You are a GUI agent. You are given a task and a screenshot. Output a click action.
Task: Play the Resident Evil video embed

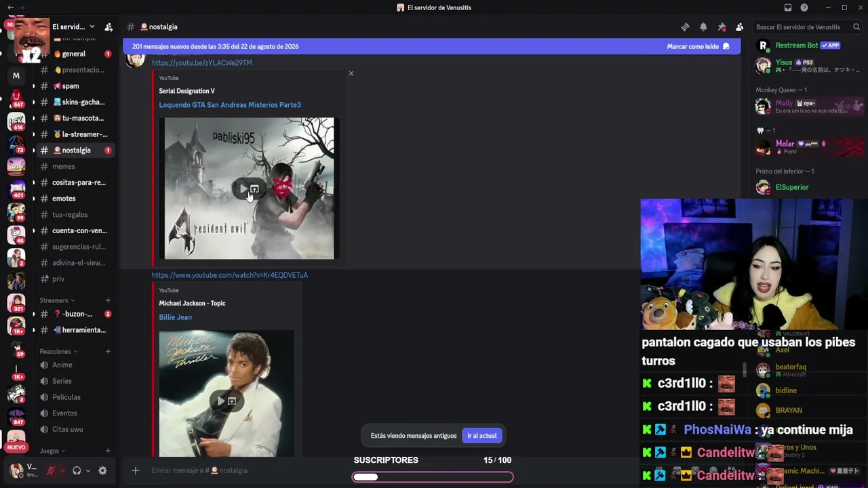242,188
